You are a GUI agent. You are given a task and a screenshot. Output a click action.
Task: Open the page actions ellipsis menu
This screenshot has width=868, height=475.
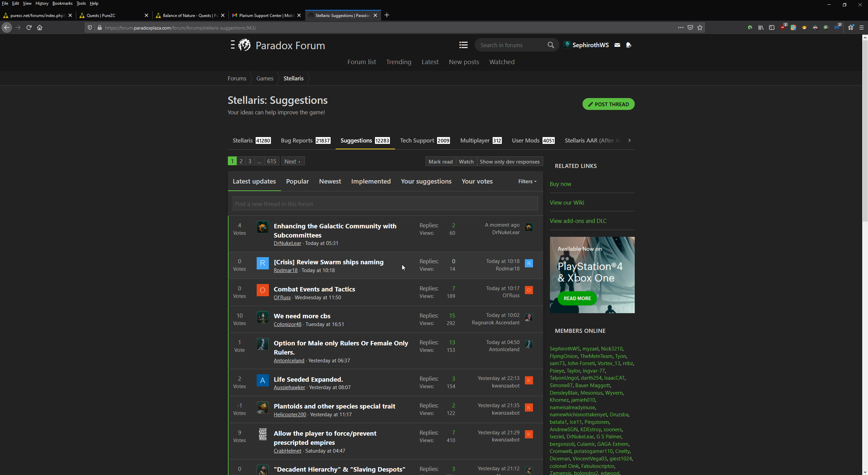click(680, 28)
